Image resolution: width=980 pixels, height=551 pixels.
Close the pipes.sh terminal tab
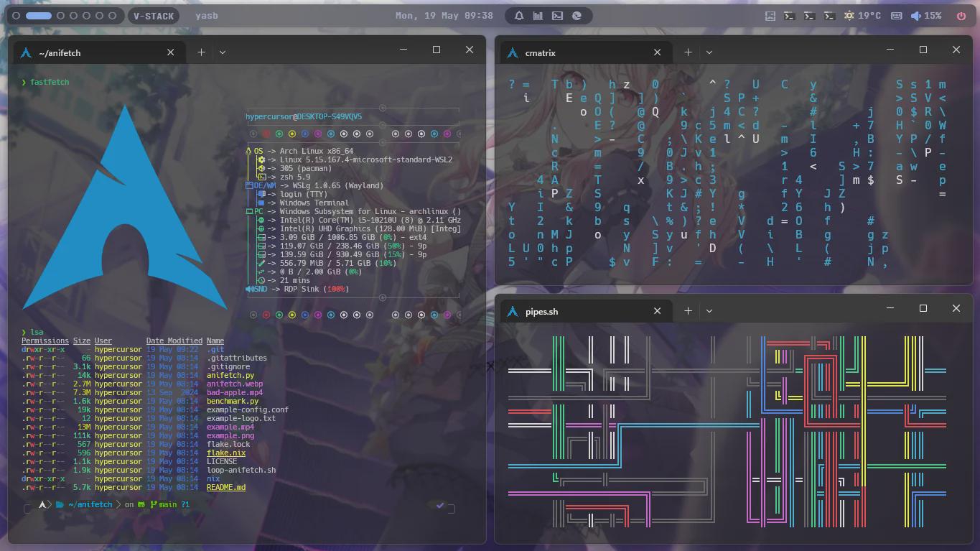click(x=657, y=310)
